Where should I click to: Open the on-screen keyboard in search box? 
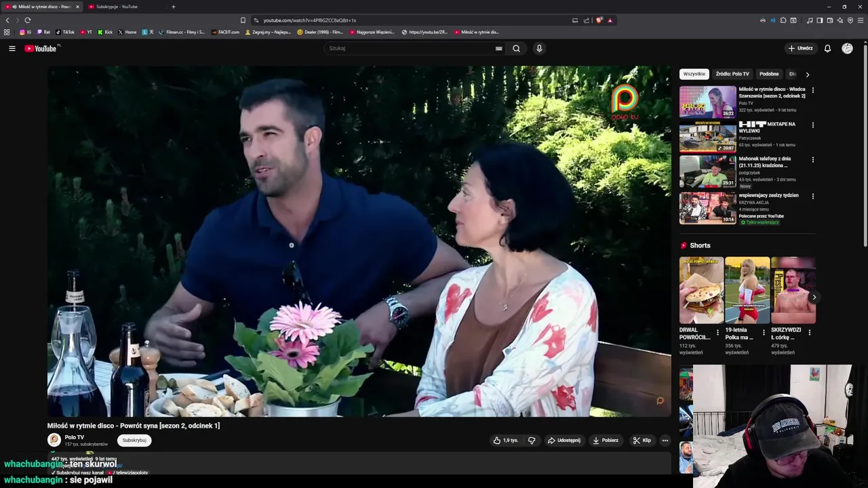pos(498,48)
